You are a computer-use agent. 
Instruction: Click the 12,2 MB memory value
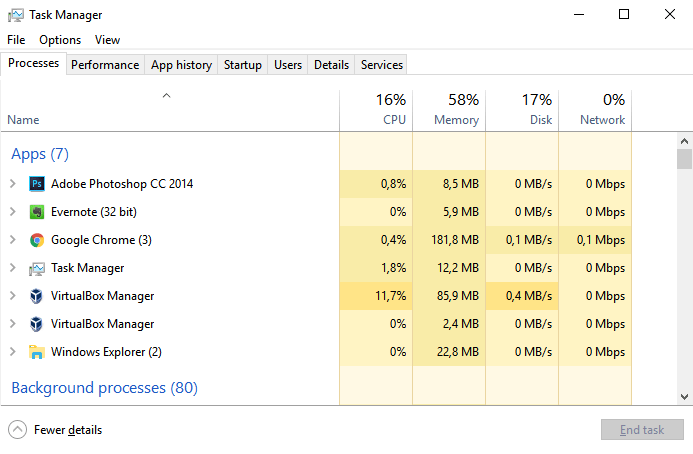coord(458,268)
